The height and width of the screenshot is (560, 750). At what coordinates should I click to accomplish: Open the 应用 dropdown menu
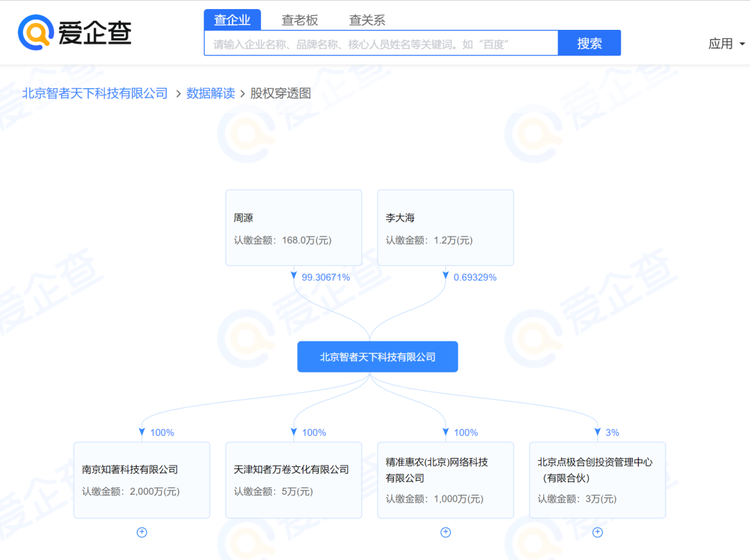[x=726, y=44]
